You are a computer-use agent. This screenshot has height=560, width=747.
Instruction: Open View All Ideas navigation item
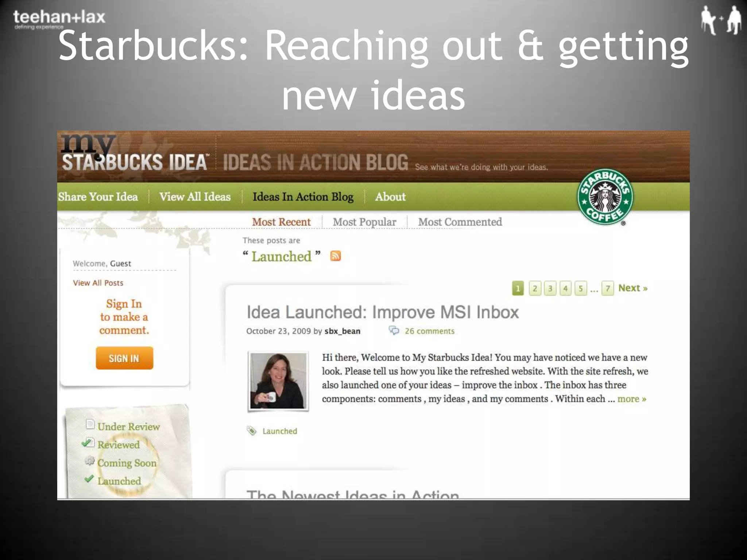pos(195,197)
